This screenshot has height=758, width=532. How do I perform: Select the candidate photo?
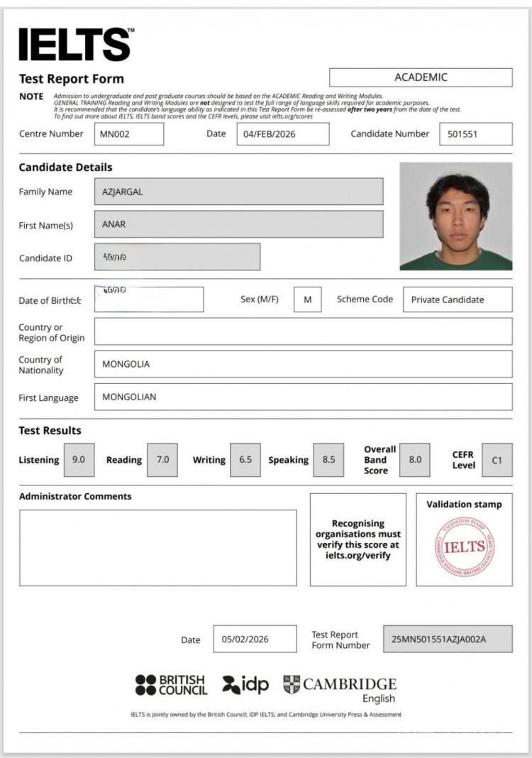(x=455, y=216)
